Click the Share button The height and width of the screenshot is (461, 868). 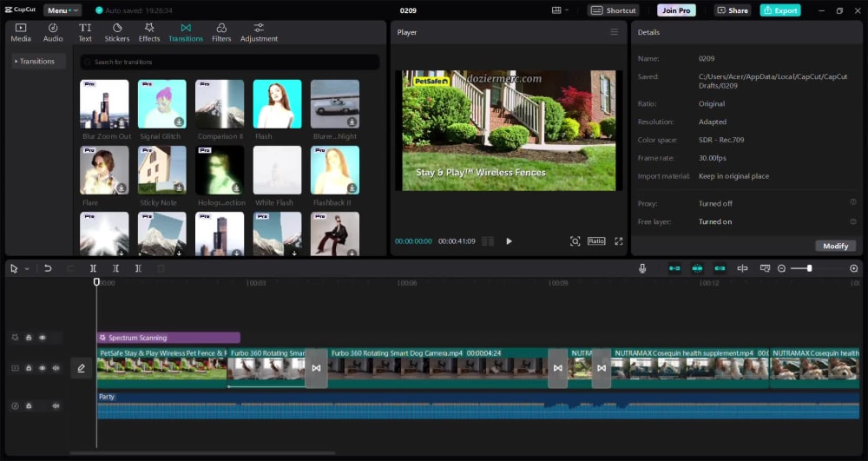[733, 10]
